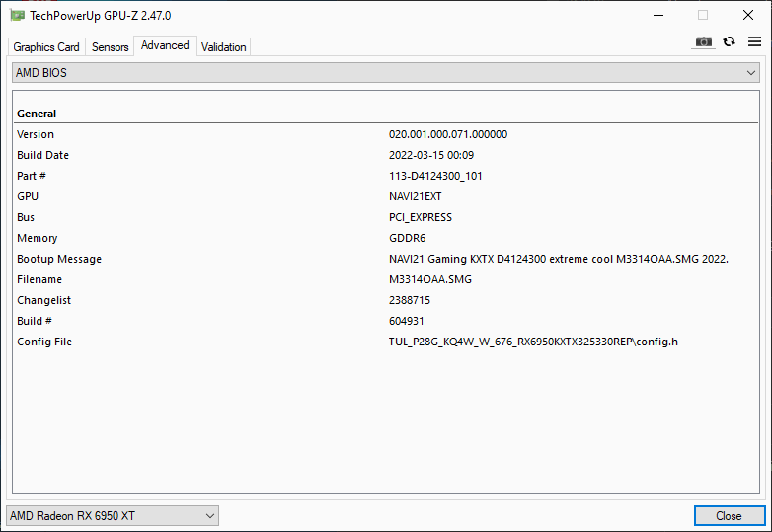Select the Changelist label
Screen dimensions: 772x532
(x=43, y=300)
